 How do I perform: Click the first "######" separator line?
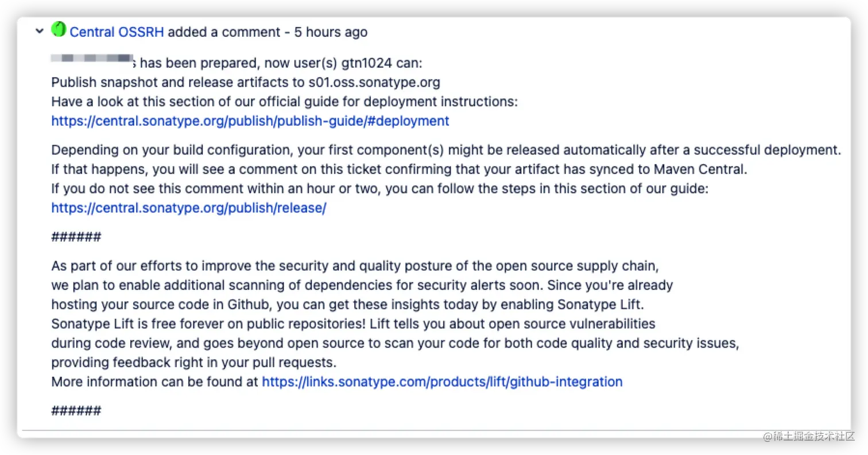76,237
